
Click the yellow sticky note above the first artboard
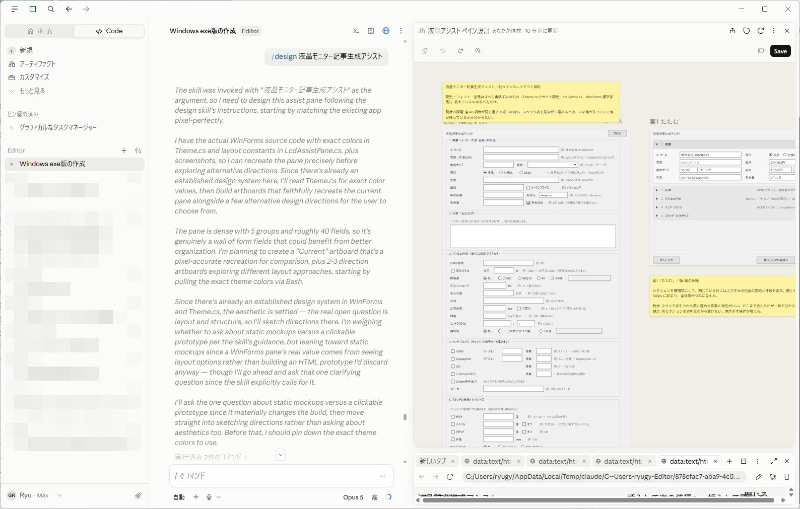pos(531,102)
